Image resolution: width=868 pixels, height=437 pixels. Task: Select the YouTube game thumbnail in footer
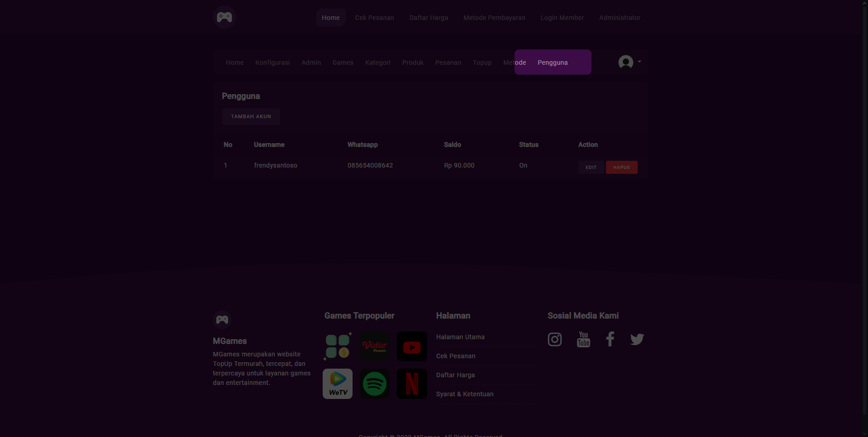tap(412, 346)
